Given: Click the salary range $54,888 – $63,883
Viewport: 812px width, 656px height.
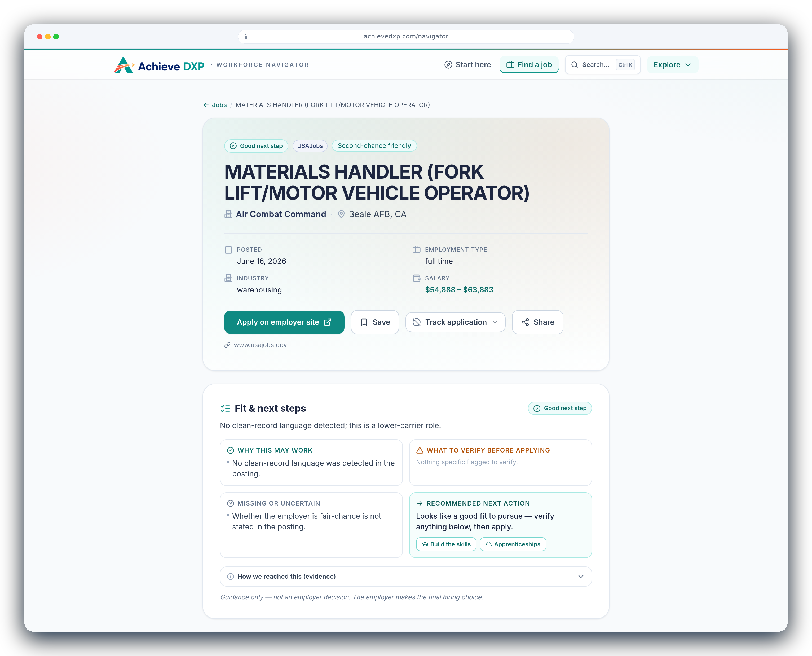Looking at the screenshot, I should pos(459,290).
